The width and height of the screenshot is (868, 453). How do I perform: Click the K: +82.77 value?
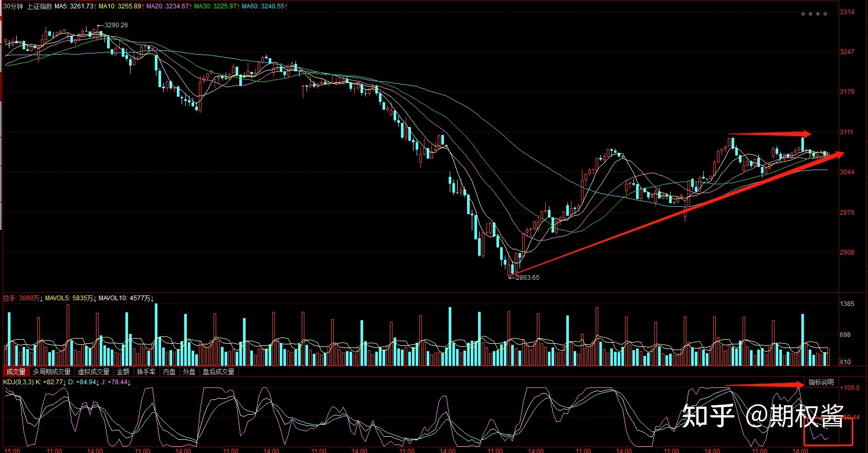click(51, 382)
